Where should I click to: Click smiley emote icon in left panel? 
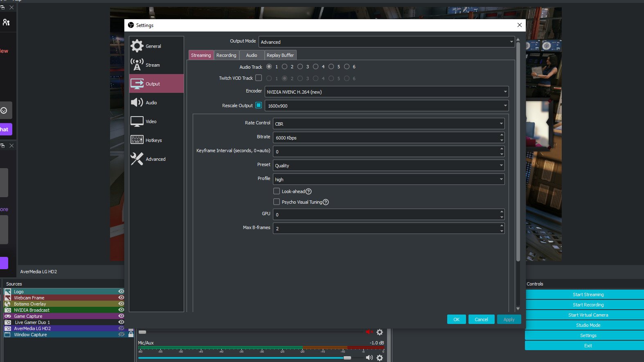pyautogui.click(x=4, y=110)
